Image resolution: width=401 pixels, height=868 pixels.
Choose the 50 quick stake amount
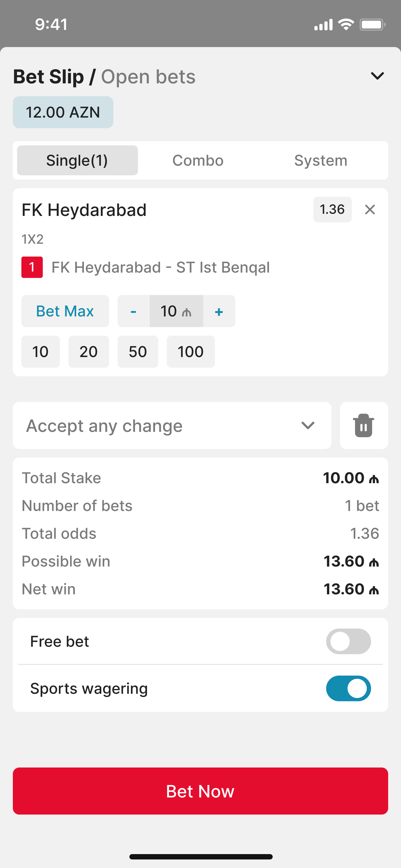(x=138, y=351)
